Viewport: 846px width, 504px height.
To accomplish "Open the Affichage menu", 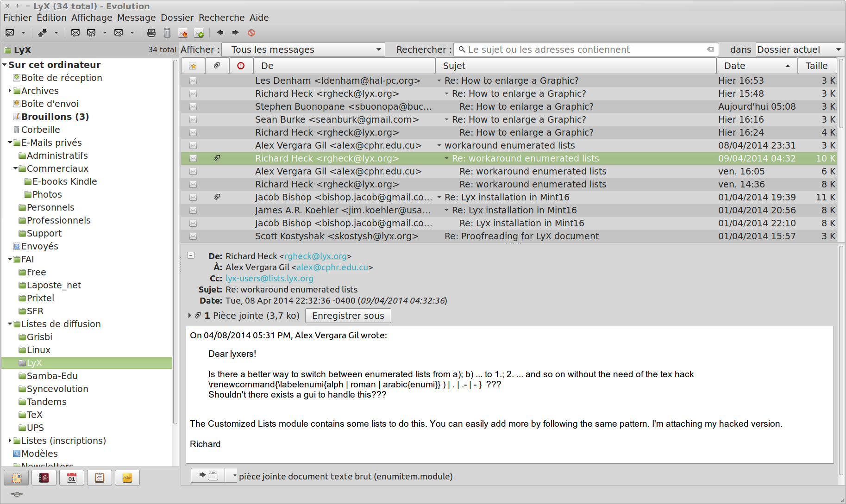I will [x=92, y=18].
